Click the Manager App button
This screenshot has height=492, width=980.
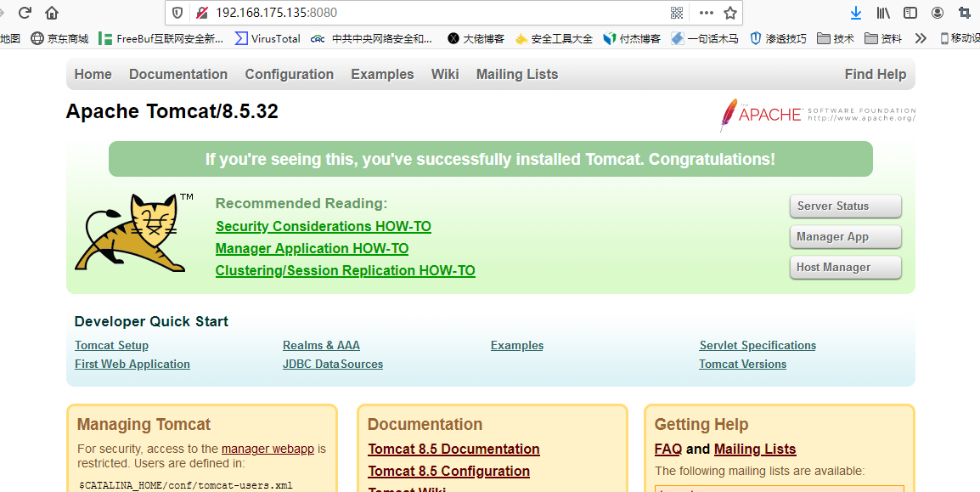coord(846,237)
